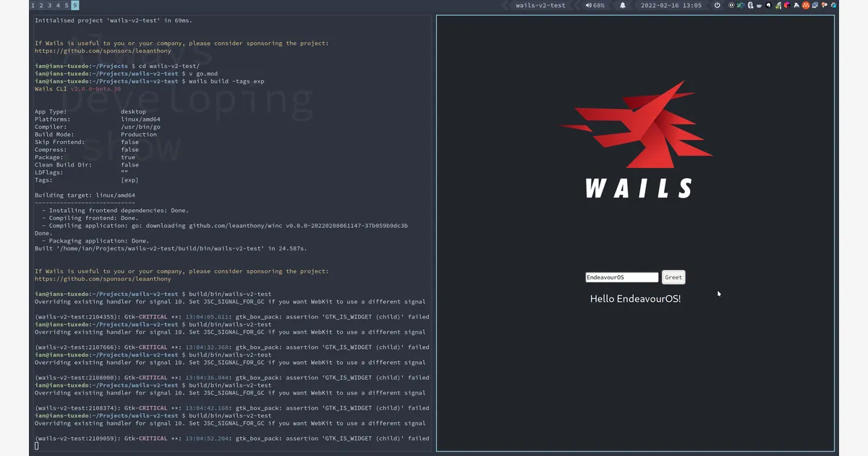Click the 'wails build -tags exp' command

tap(226, 81)
